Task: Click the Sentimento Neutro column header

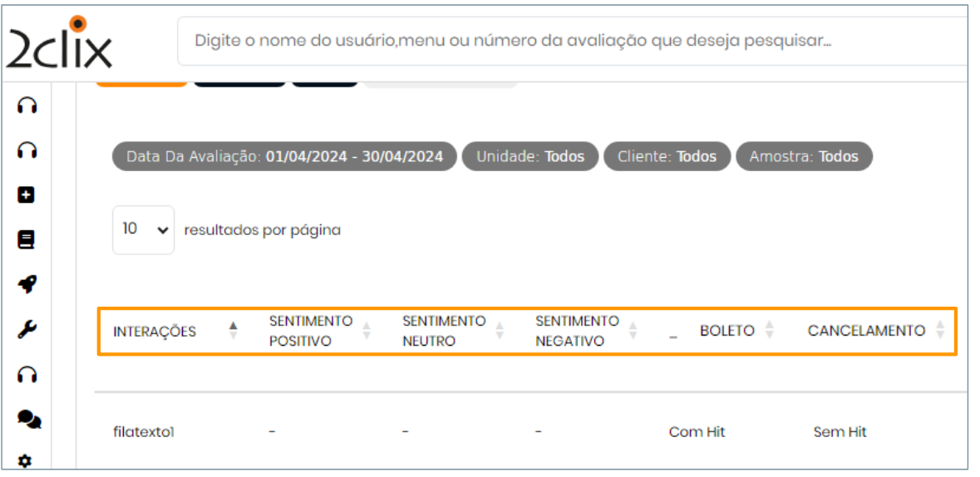Action: pyautogui.click(x=444, y=331)
